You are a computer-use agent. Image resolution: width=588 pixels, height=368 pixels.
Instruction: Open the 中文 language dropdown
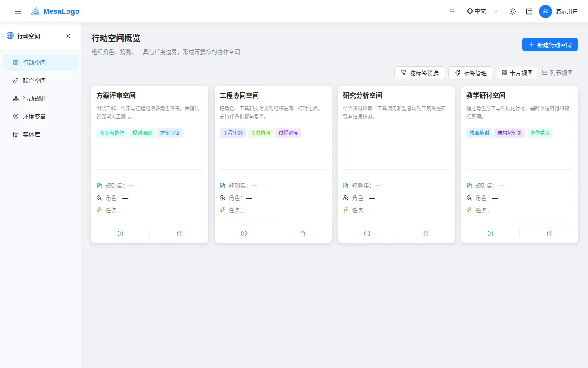point(482,11)
